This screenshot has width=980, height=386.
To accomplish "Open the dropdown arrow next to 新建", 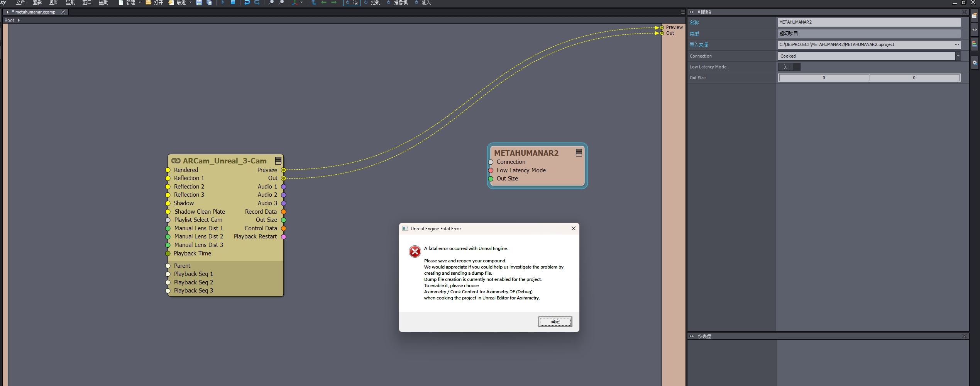I will (x=140, y=2).
